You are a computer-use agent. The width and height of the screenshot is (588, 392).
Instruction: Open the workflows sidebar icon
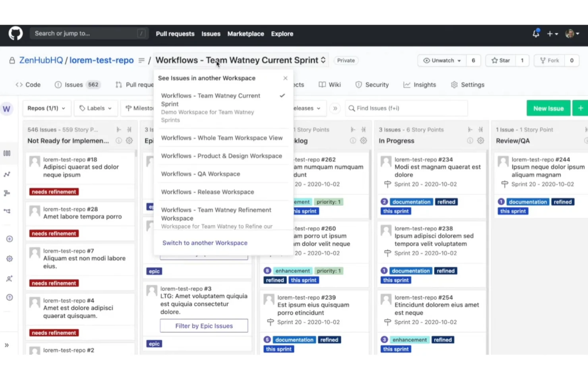pyautogui.click(x=7, y=211)
